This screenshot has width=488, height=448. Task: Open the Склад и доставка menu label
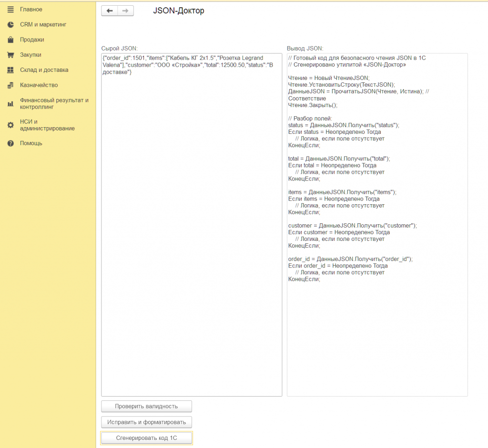point(44,70)
